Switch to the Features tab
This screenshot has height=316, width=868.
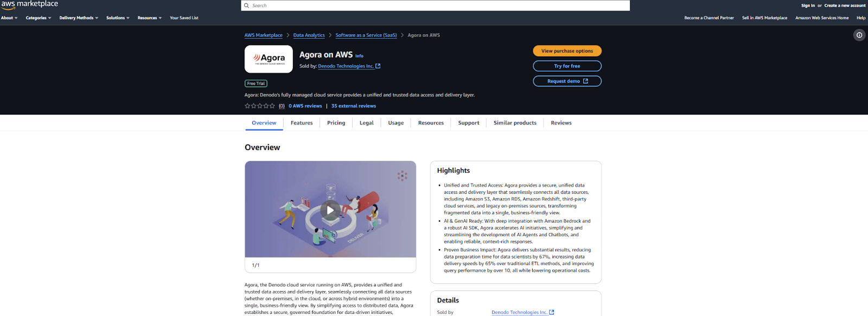[302, 123]
